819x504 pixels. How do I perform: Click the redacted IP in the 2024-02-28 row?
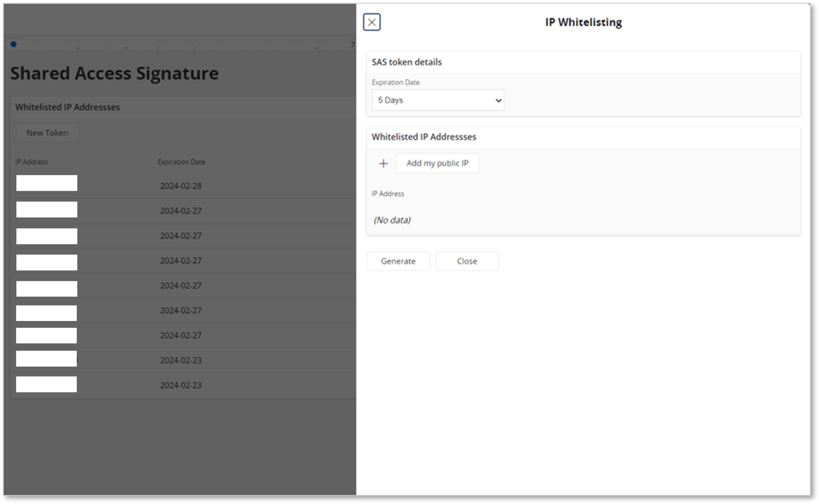[x=47, y=183]
